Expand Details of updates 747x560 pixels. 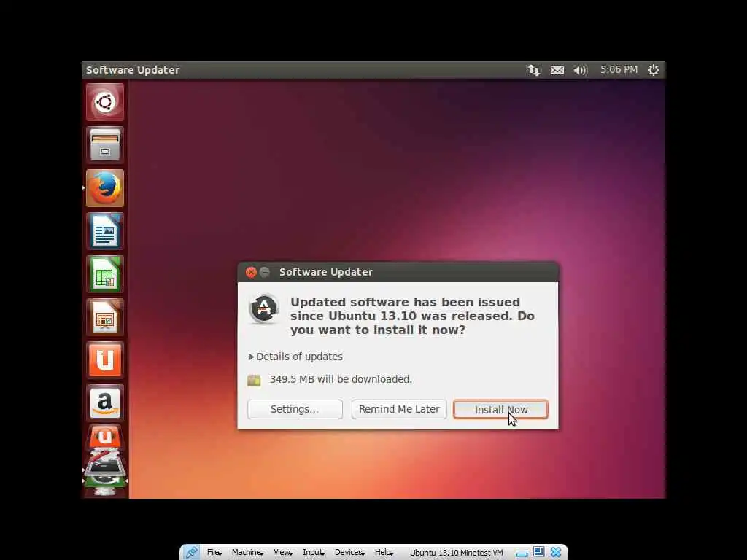tap(295, 357)
